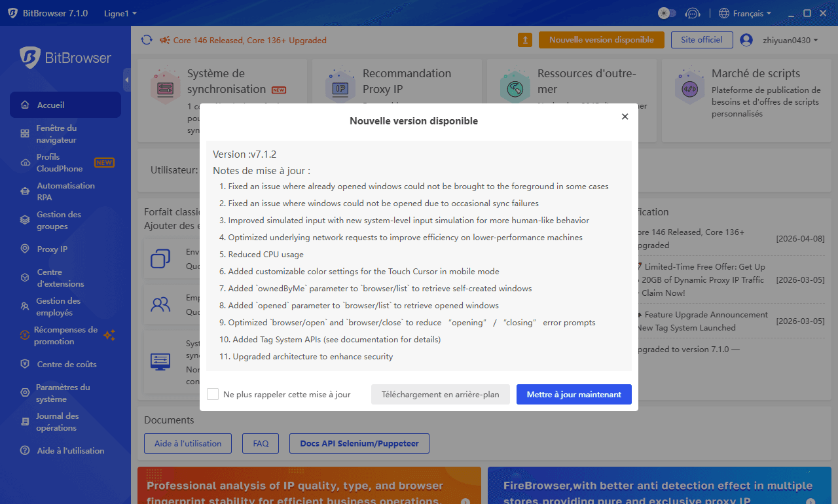The image size is (838, 504).
Task: Click the BitBrowser shield logo in sidebar
Action: click(x=30, y=58)
